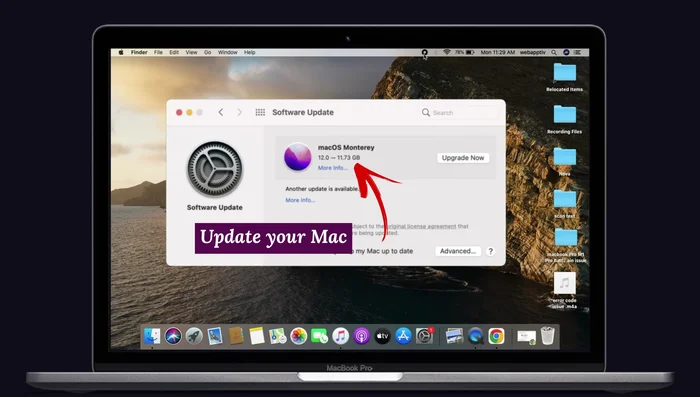Open Notes app in the Dock
Image resolution: width=700 pixels, height=397 pixels.
pos(257,336)
